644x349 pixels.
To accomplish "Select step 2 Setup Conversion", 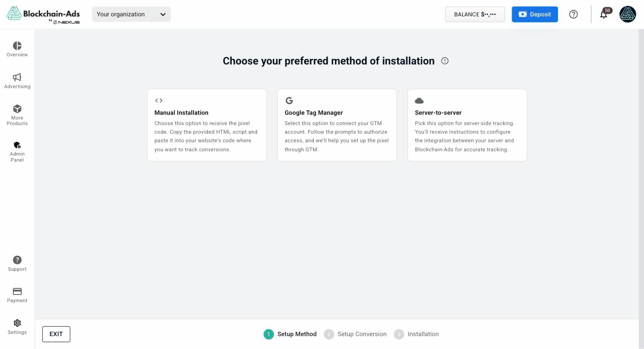I will coord(355,334).
